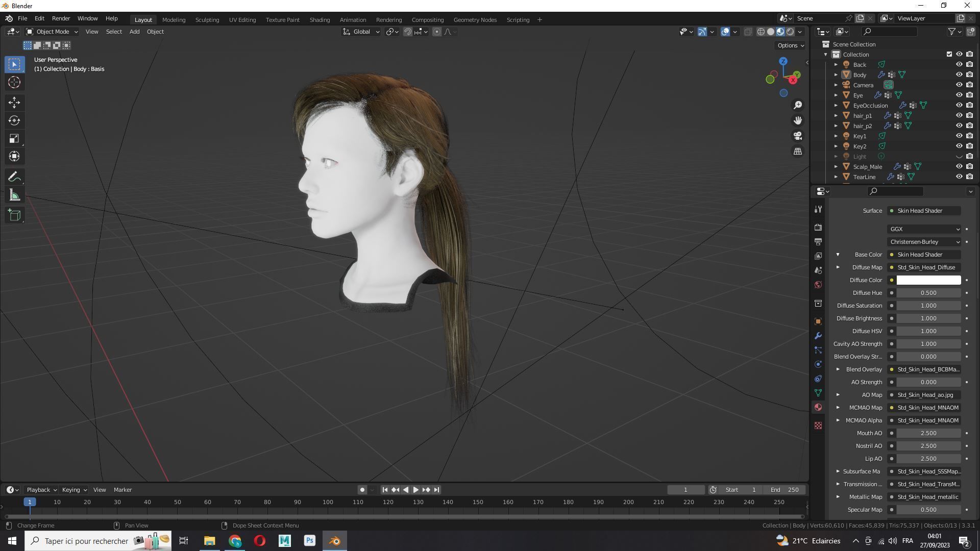The height and width of the screenshot is (551, 980).
Task: Open World properties tab icon
Action: (818, 285)
